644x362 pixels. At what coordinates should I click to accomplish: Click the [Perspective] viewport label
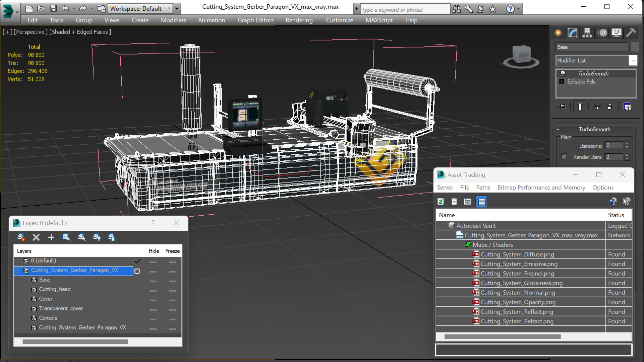point(30,32)
